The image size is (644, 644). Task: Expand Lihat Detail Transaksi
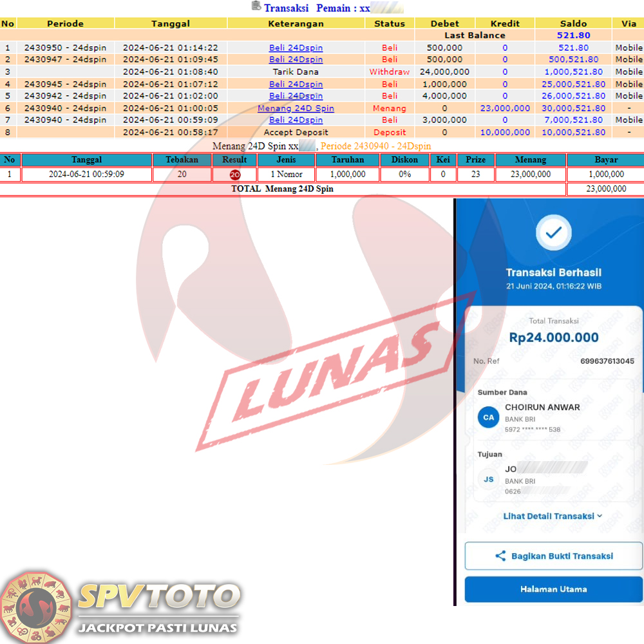pos(553,516)
